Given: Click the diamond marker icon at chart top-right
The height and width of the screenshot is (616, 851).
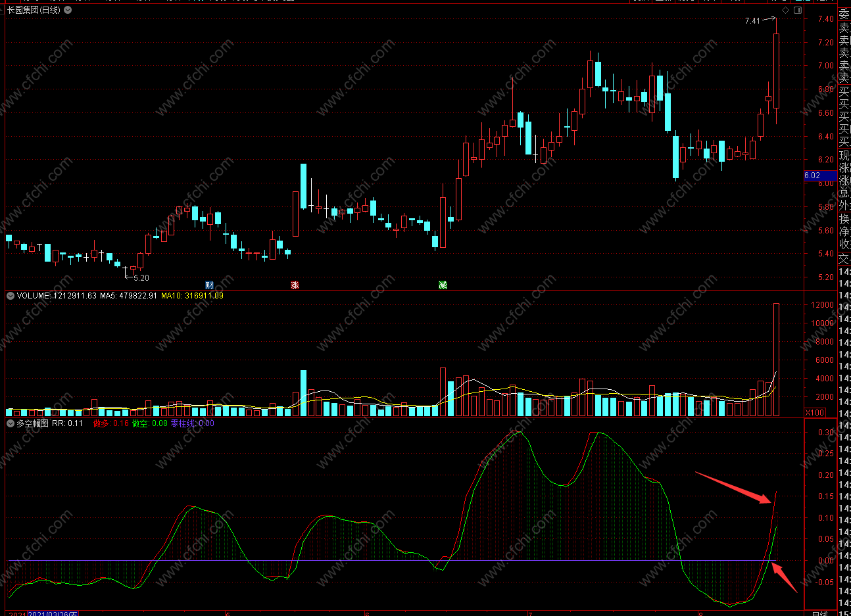Looking at the screenshot, I should pyautogui.click(x=785, y=11).
